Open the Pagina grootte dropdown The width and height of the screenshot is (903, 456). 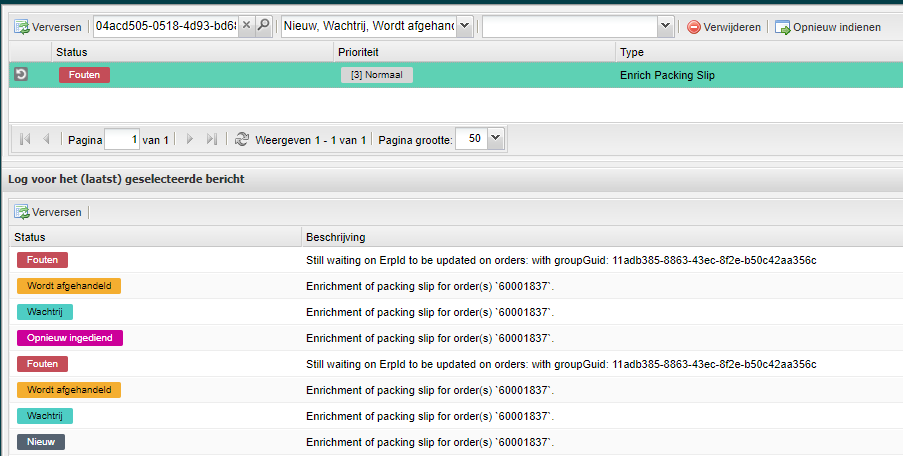497,140
